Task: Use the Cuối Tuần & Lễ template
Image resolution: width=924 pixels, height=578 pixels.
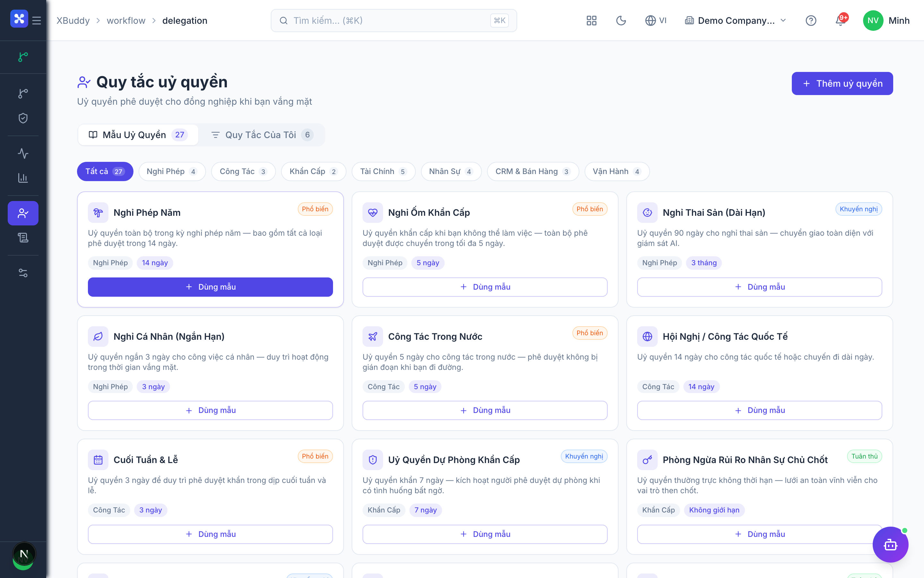Action: pos(210,534)
